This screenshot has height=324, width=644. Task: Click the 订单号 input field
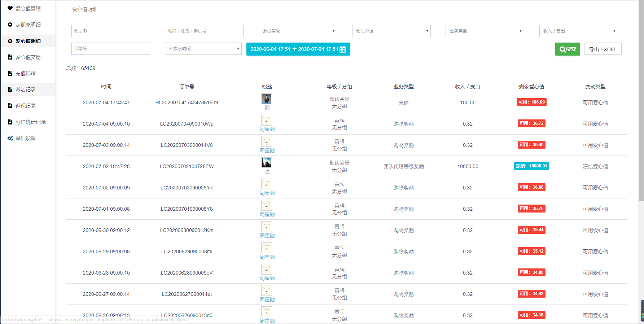(111, 49)
